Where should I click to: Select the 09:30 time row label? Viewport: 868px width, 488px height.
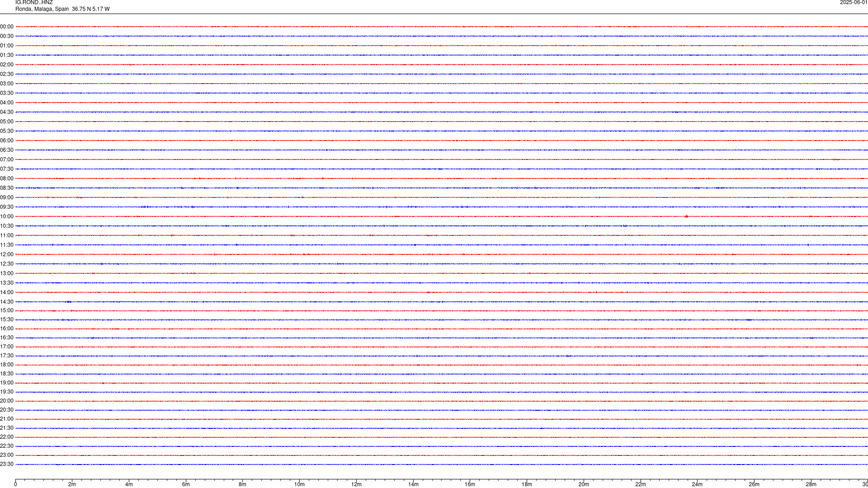(7, 207)
